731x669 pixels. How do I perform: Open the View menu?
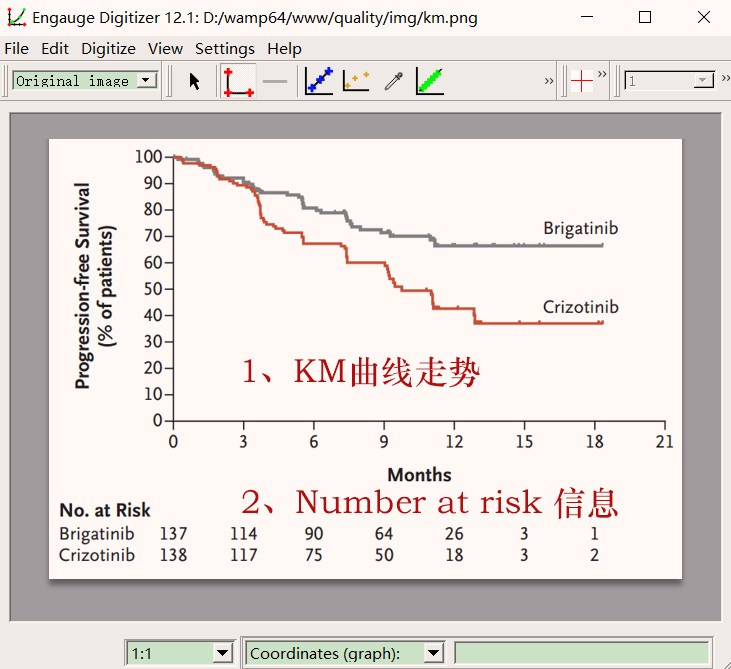point(165,48)
